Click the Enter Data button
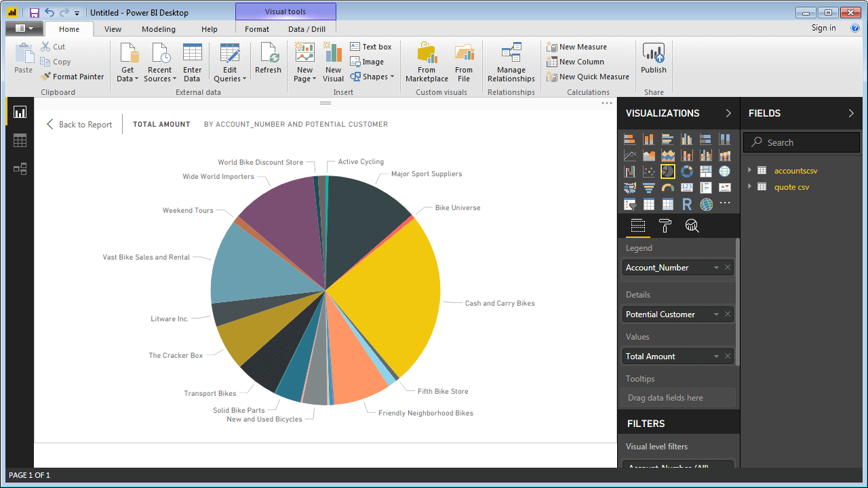 193,62
